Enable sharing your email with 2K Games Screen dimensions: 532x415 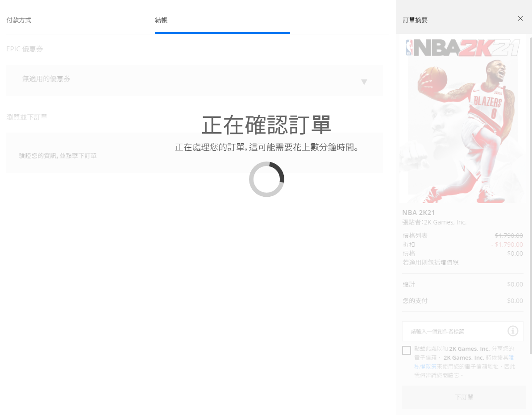(406, 350)
